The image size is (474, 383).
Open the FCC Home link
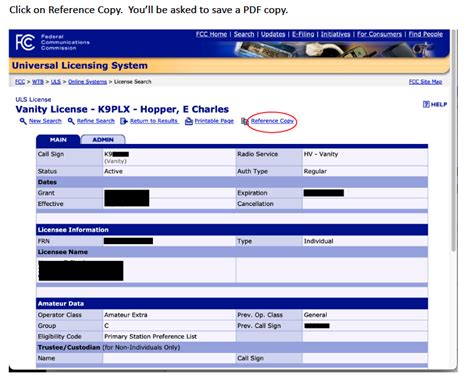(211, 34)
